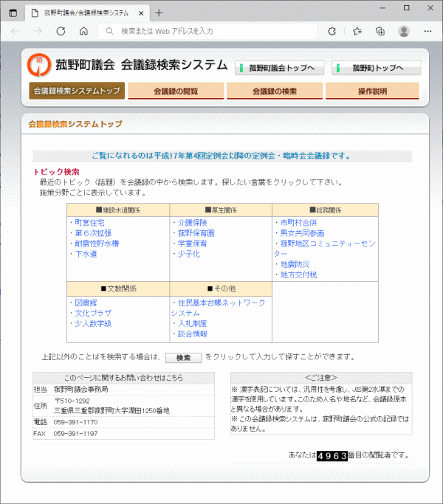Click the 男女共同参画 topic link
The height and width of the screenshot is (504, 443).
coord(303,233)
